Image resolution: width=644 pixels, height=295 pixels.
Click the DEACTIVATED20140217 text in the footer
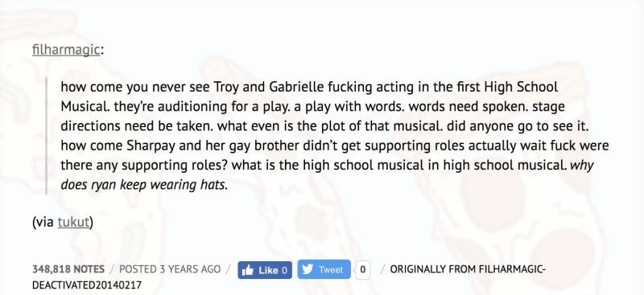(x=87, y=285)
